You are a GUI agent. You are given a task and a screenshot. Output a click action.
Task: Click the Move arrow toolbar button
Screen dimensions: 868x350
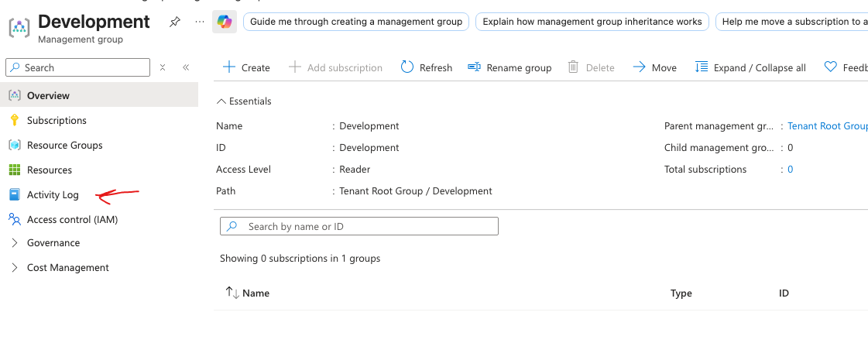pos(654,67)
